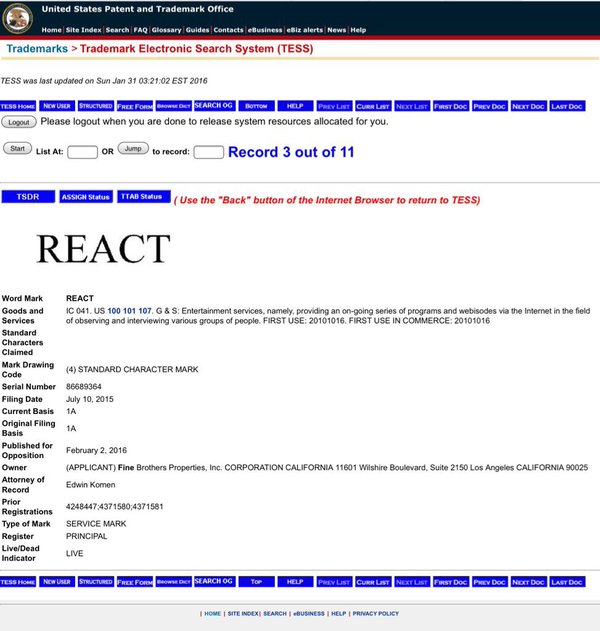Open US class 100 link

point(116,311)
